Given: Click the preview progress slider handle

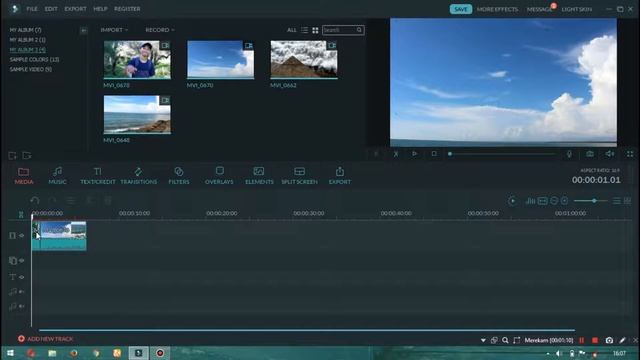Looking at the screenshot, I should (450, 154).
